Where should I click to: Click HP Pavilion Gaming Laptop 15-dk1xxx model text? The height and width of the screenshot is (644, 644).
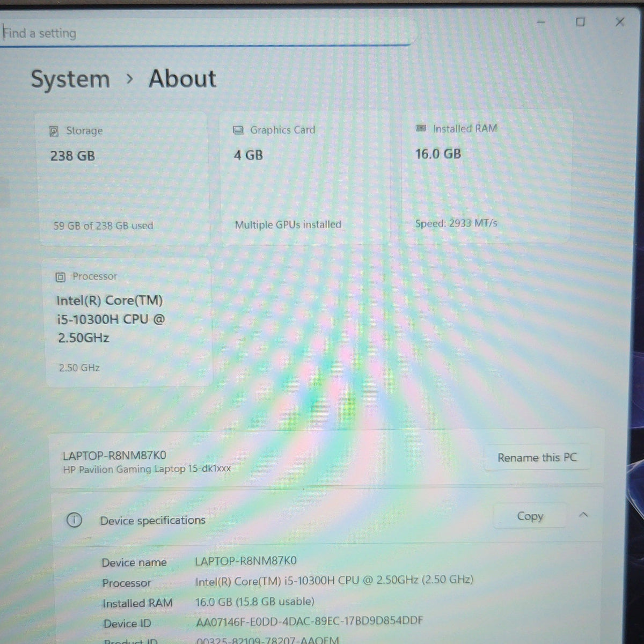click(x=147, y=469)
